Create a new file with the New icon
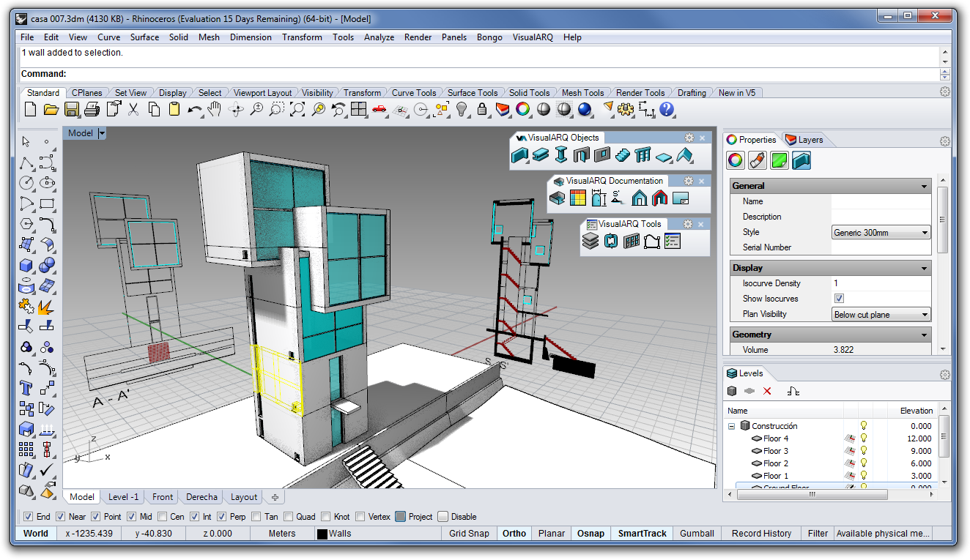This screenshot has height=560, width=970. 30,110
